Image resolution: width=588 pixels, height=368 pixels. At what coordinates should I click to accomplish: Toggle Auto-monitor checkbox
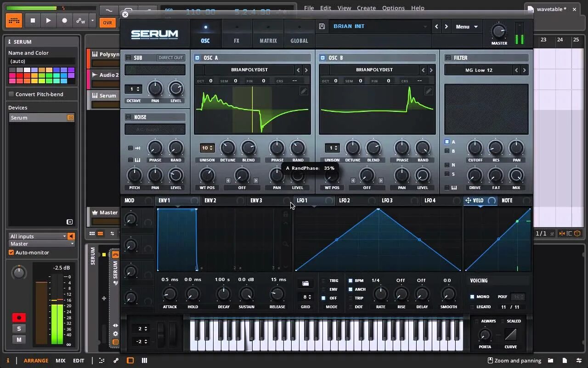tap(11, 253)
